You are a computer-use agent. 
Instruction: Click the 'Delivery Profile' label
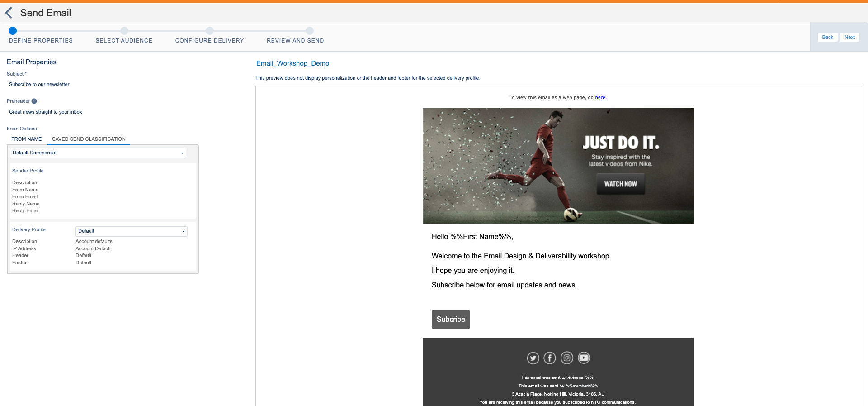pyautogui.click(x=29, y=230)
